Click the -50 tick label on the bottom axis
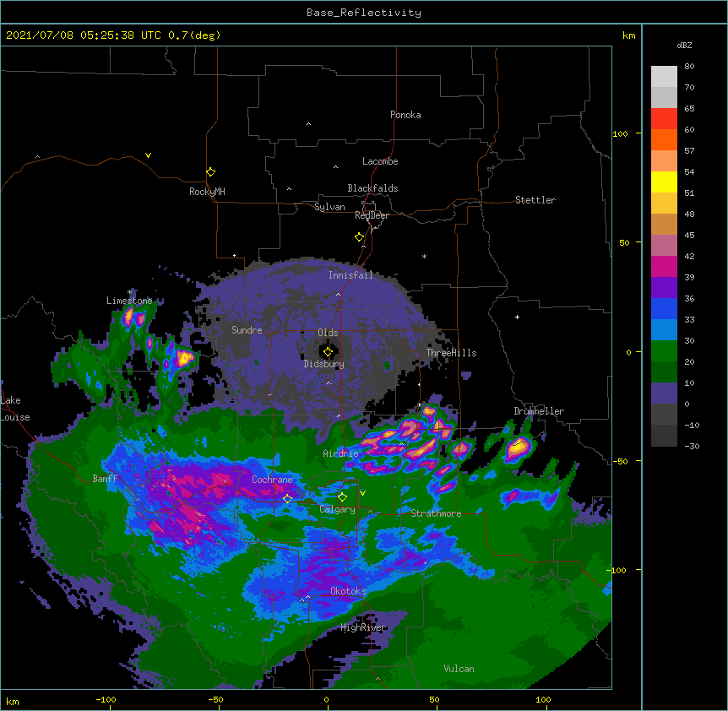The image size is (728, 711). [215, 699]
